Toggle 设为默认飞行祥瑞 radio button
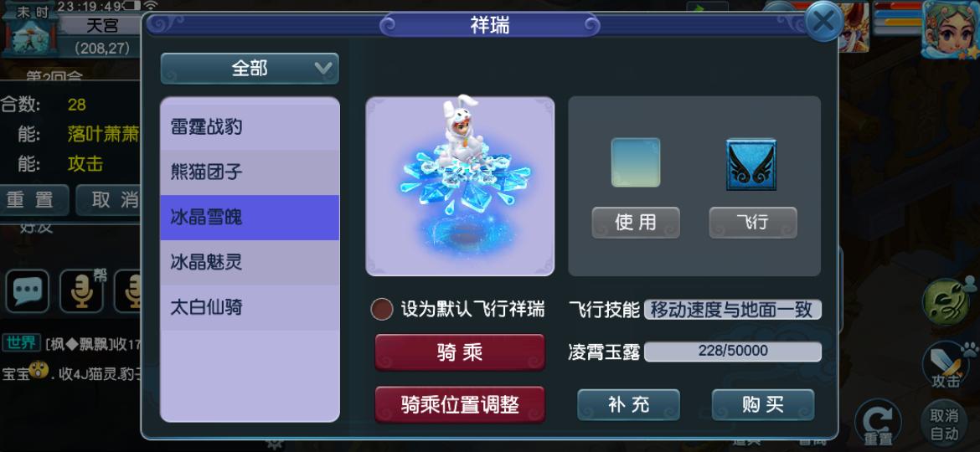 (382, 309)
